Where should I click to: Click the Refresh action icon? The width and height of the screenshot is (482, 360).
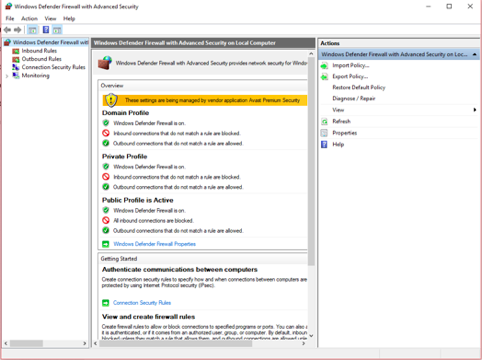tap(324, 122)
